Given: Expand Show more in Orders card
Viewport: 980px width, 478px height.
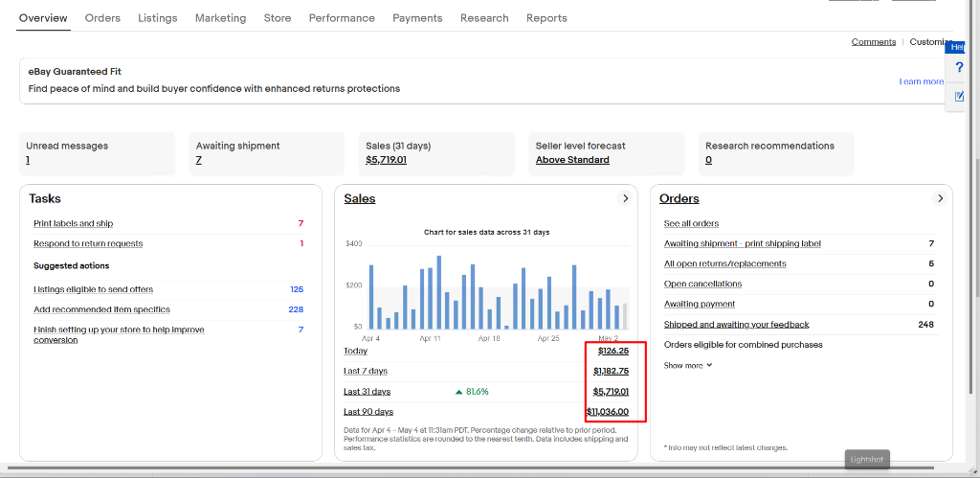Looking at the screenshot, I should tap(688, 365).
